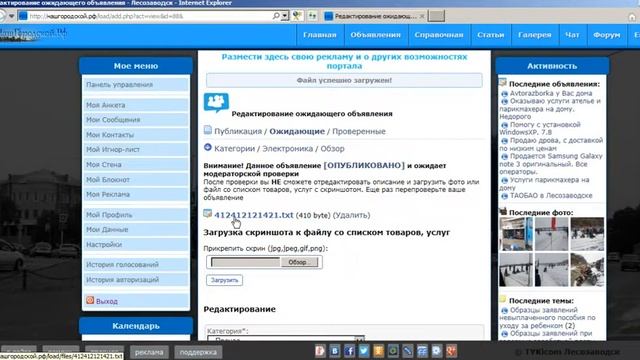Click the IE home icon at top right
This screenshot has height=360, width=640.
pos(632,17)
